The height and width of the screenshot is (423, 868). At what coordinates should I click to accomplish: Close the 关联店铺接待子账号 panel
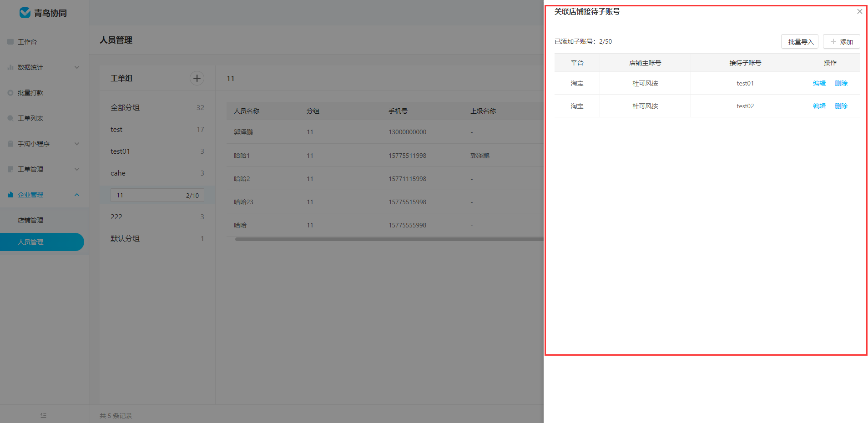pyautogui.click(x=859, y=11)
